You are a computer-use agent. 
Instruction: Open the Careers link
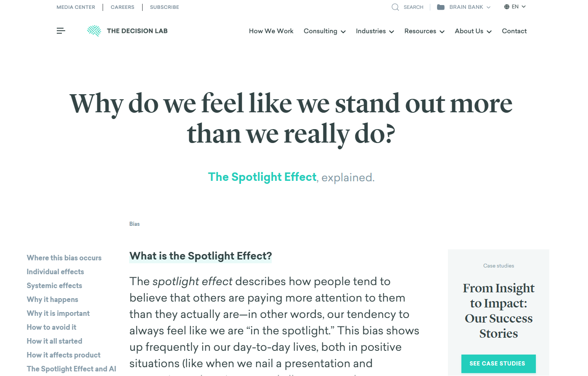pos(122,7)
